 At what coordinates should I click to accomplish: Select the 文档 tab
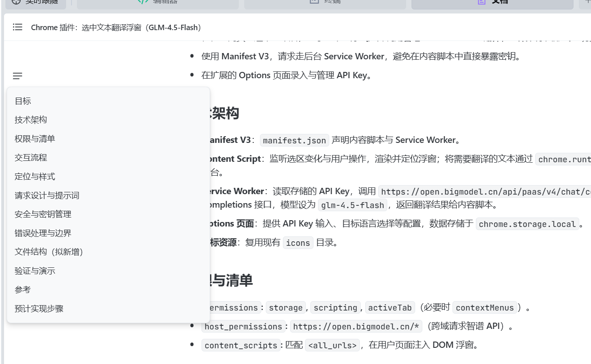point(492,2)
